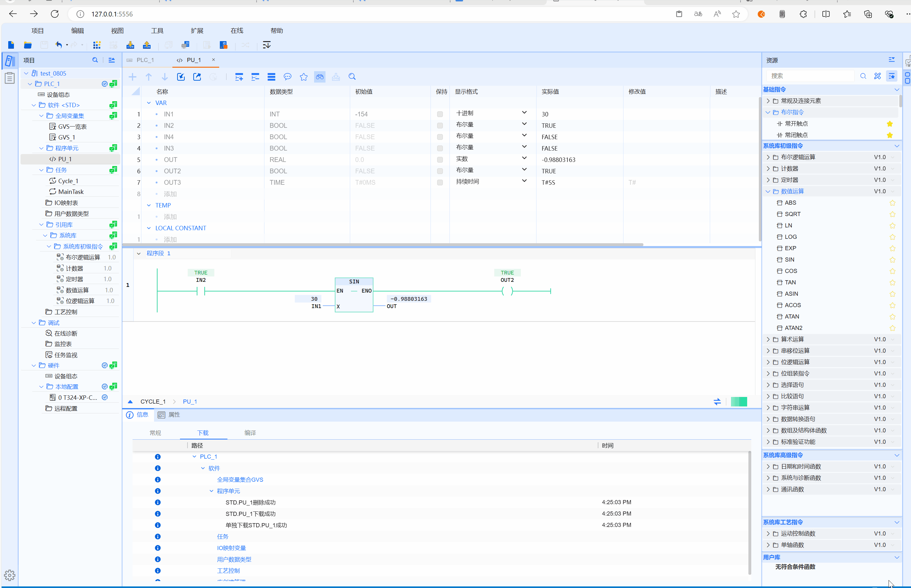Click the comment bubble icon in editor toolbar
Viewport: 911px width, 588px height.
click(288, 77)
